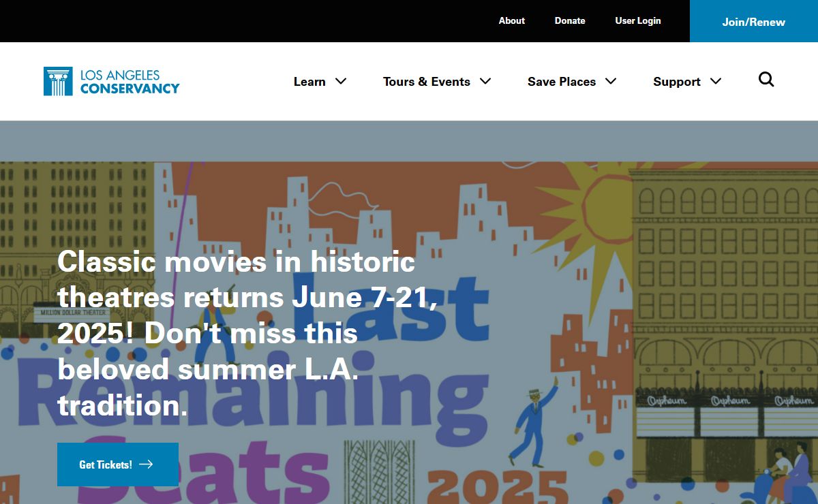Go to the About page link
818x504 pixels.
(x=511, y=20)
